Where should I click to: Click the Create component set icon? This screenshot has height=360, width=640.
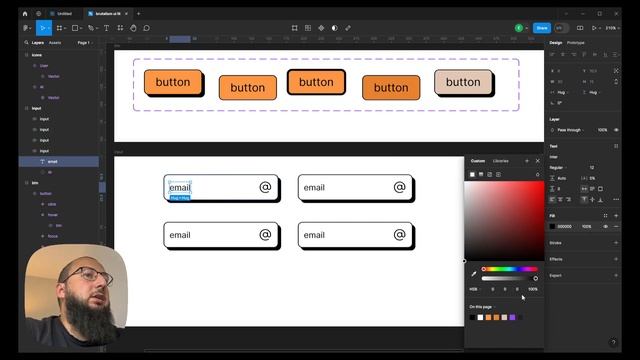point(308,28)
